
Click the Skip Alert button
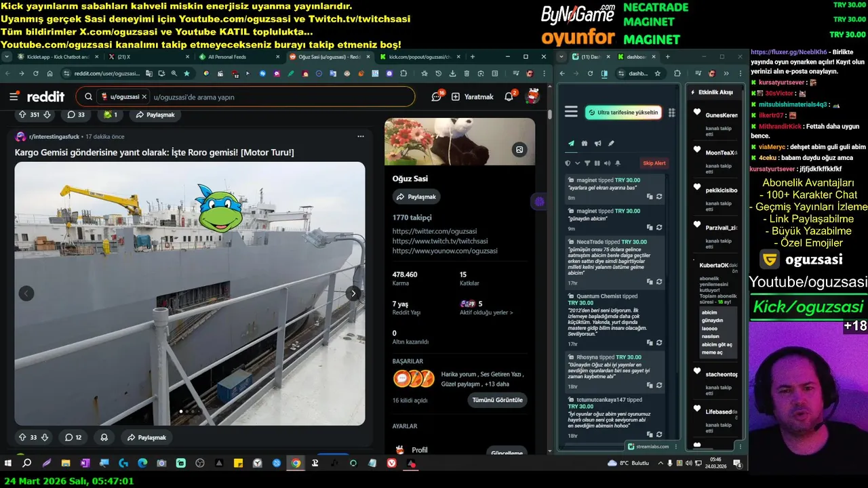[x=654, y=163]
